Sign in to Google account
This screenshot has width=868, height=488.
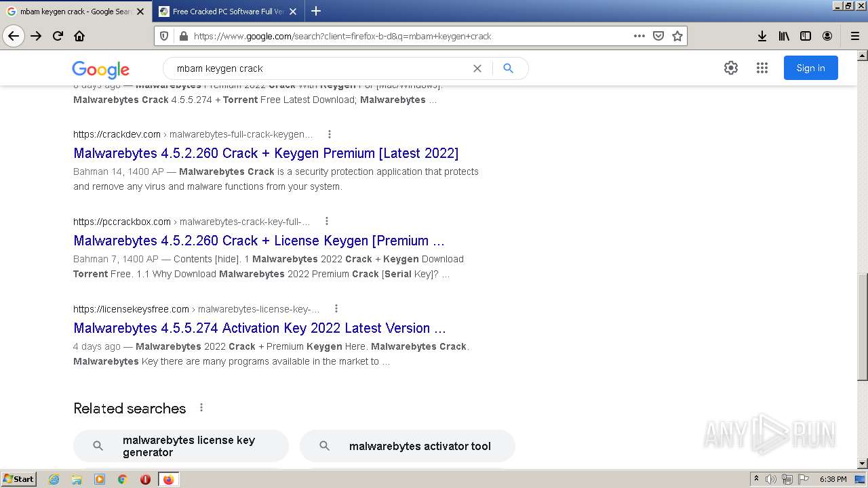point(811,68)
